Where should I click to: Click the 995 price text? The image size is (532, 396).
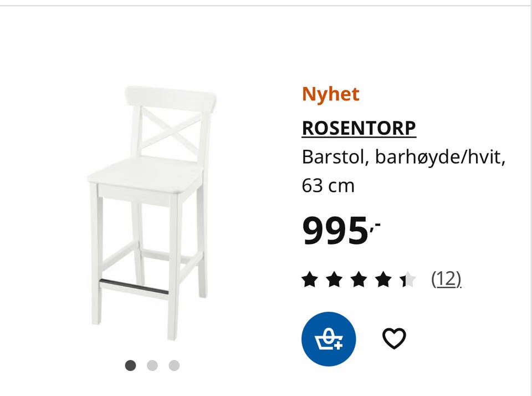[x=334, y=231]
